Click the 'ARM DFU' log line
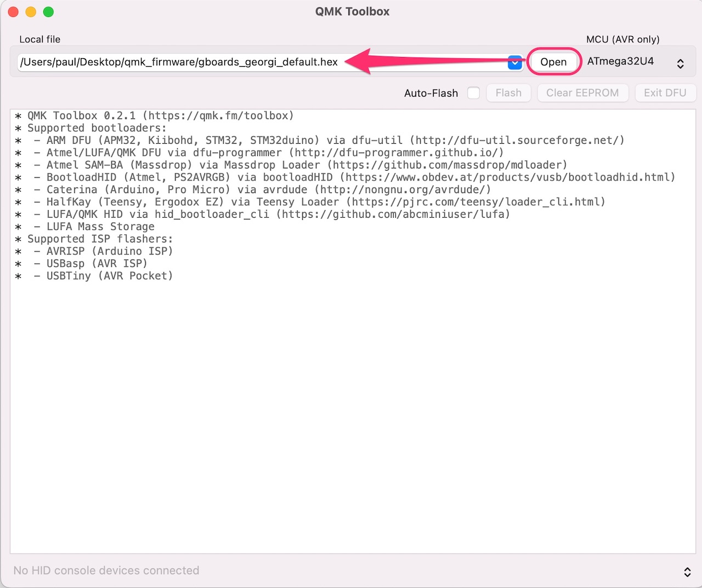 [320, 140]
